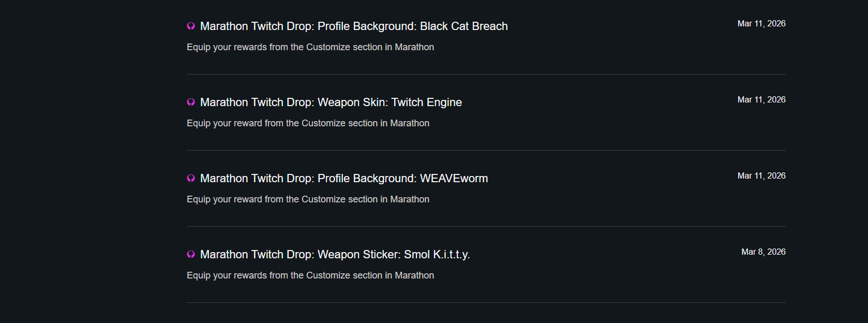Click the description under Black Cat Breach

pos(310,47)
